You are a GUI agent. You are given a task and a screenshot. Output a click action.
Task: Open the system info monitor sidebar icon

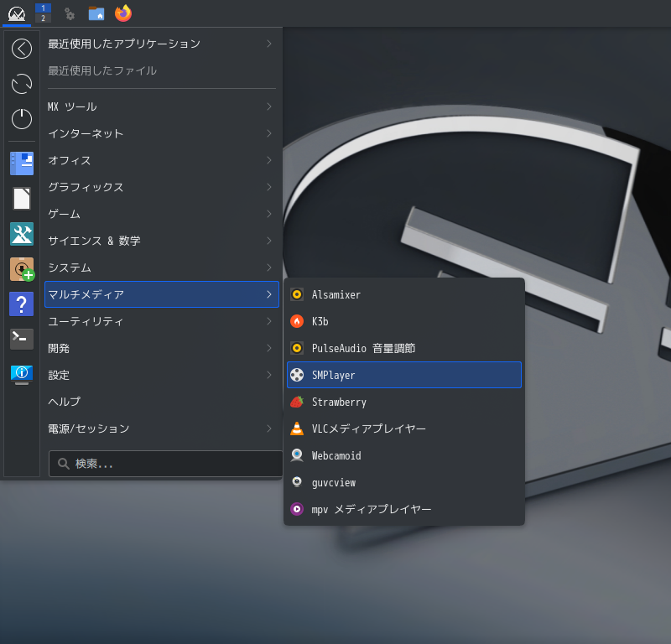(x=22, y=375)
